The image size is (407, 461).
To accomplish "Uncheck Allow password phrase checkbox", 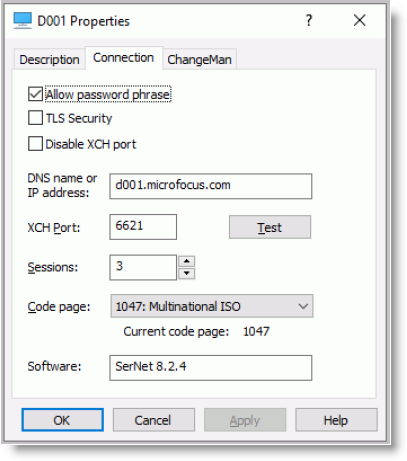I will [x=35, y=94].
